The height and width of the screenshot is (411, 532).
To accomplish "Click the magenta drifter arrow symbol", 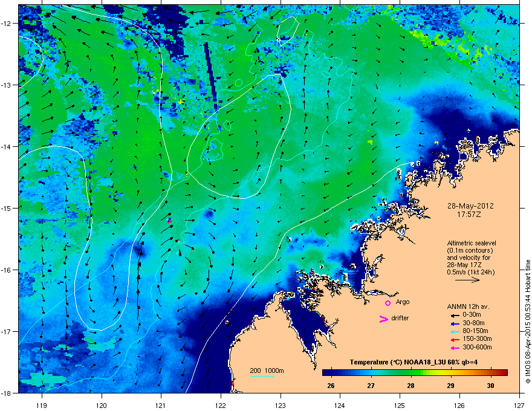I will tap(384, 319).
